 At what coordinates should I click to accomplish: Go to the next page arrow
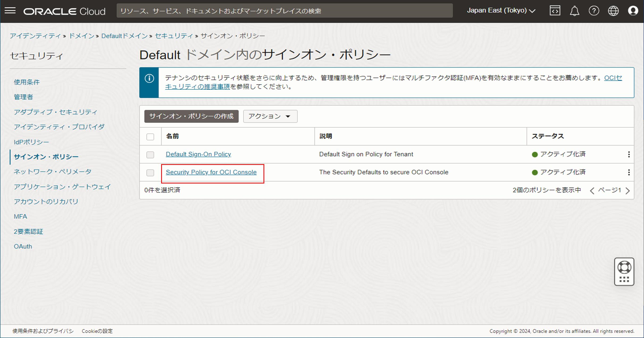[628, 191]
